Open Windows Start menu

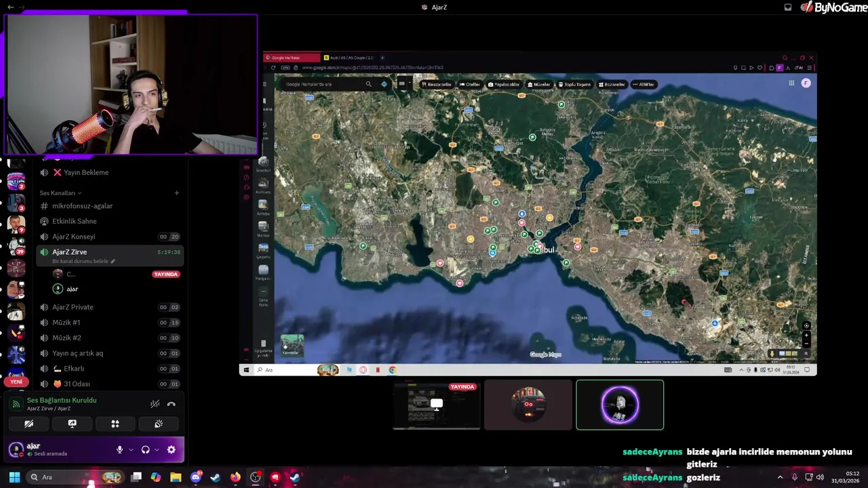point(14,477)
